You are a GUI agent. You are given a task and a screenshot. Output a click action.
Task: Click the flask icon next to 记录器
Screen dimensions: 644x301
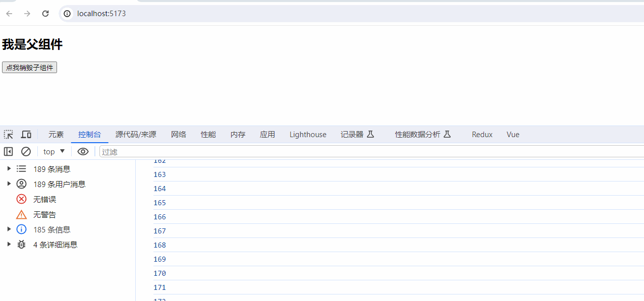click(370, 135)
